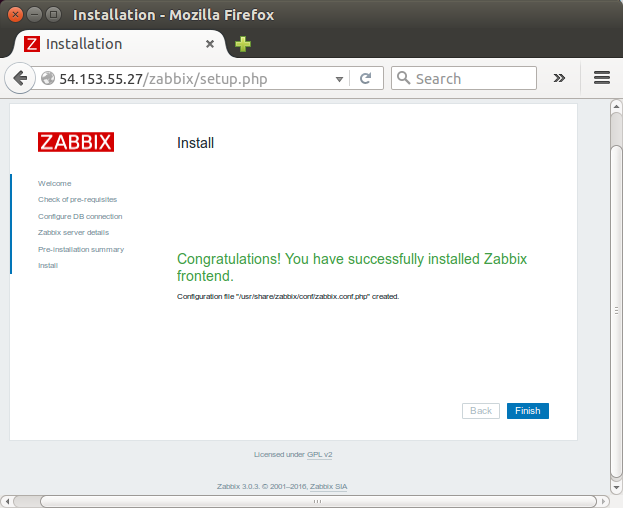Click the Back button in the installer

click(481, 411)
